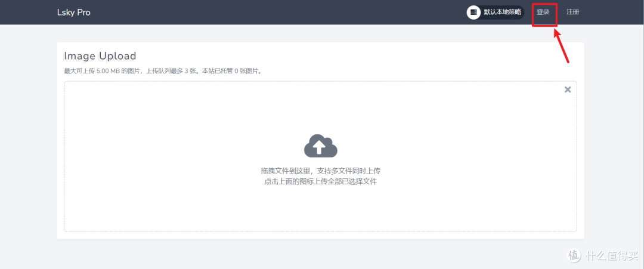Open the 登录 login page
Image resolution: width=644 pixels, height=269 pixels.
point(543,13)
